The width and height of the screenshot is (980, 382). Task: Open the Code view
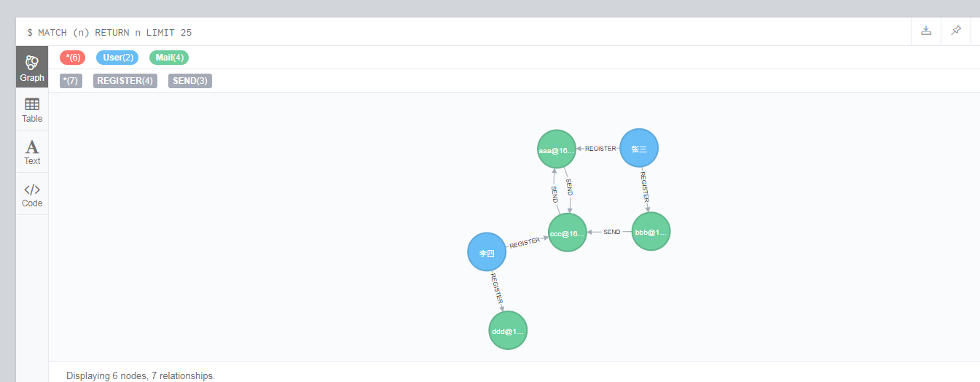[x=32, y=195]
